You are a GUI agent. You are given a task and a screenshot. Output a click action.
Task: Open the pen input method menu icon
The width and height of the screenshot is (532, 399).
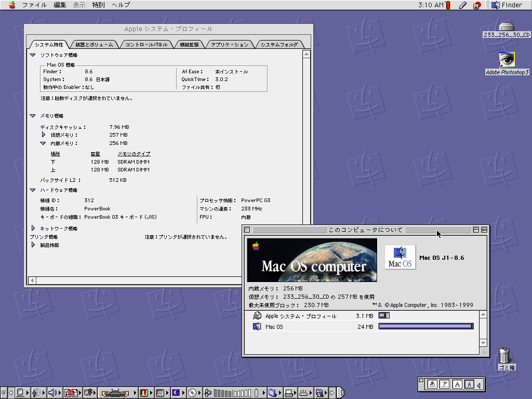pos(463,5)
